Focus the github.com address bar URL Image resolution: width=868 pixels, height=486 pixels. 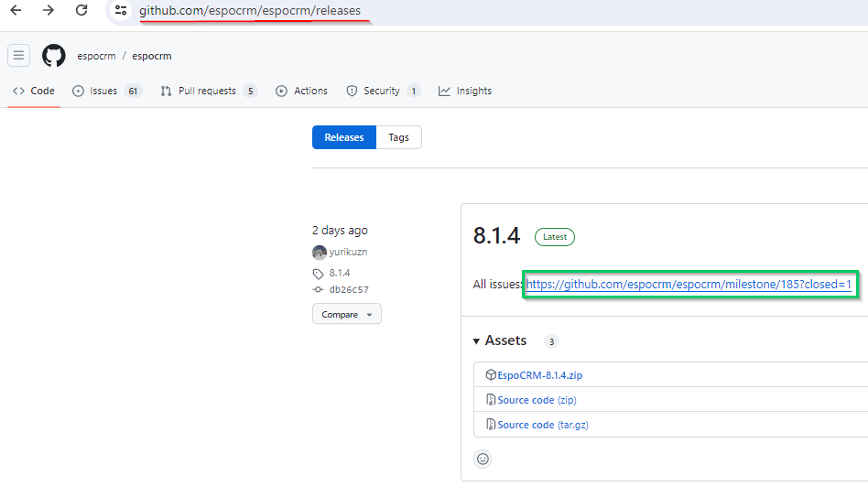coord(250,10)
